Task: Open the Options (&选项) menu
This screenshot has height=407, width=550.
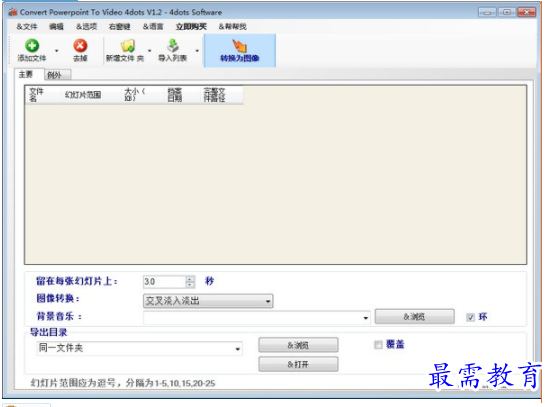Action: (x=86, y=27)
